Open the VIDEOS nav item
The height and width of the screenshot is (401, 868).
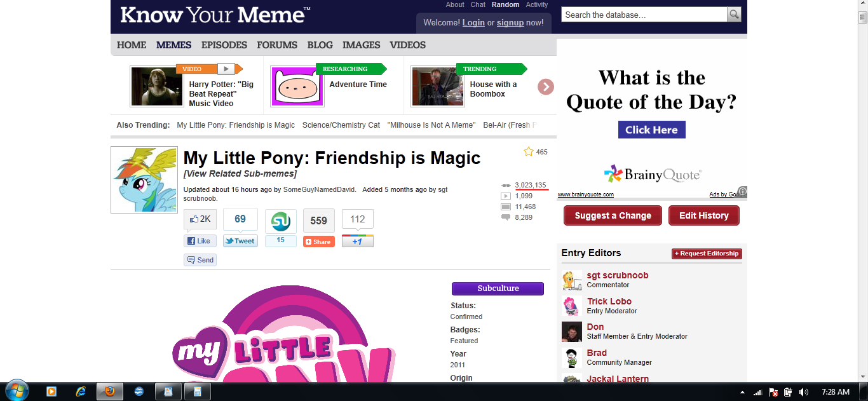point(408,45)
